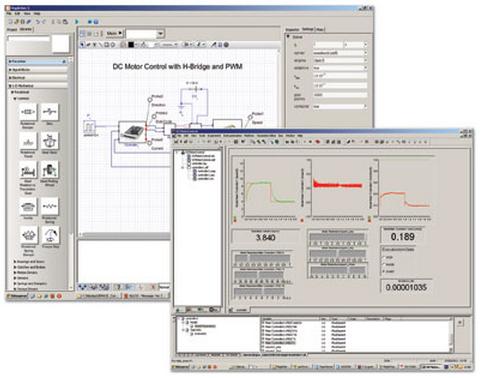Select the first radio button in the option group
This screenshot has height=378, width=481.
pos(385,257)
